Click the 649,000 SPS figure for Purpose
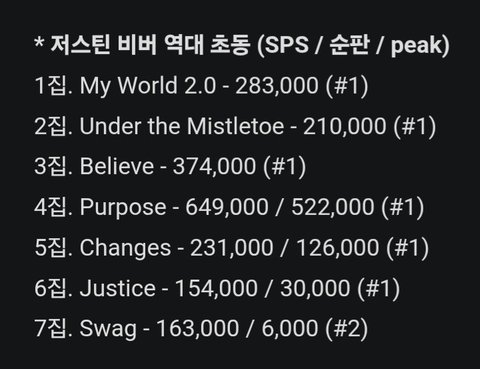Screen dimensions: 480x369 pyautogui.click(x=227, y=207)
